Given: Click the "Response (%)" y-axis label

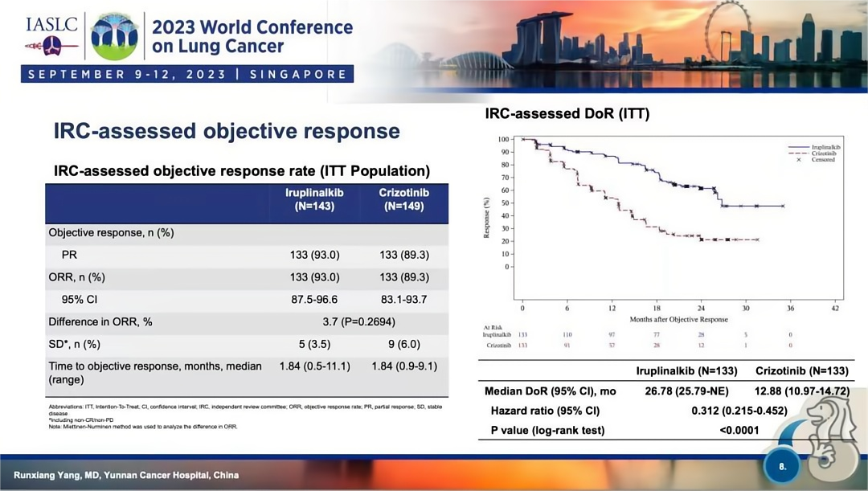Looking at the screenshot, I should (x=486, y=218).
